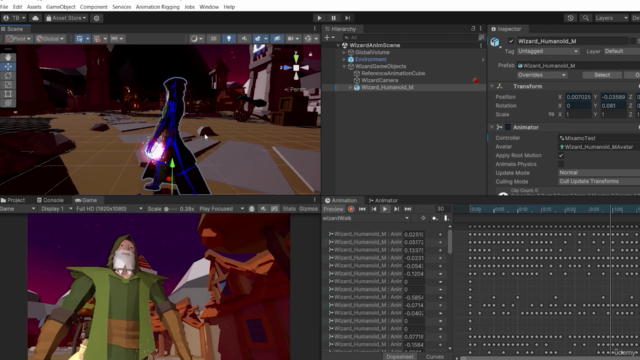
Task: Open the Window menu
Action: tap(209, 7)
